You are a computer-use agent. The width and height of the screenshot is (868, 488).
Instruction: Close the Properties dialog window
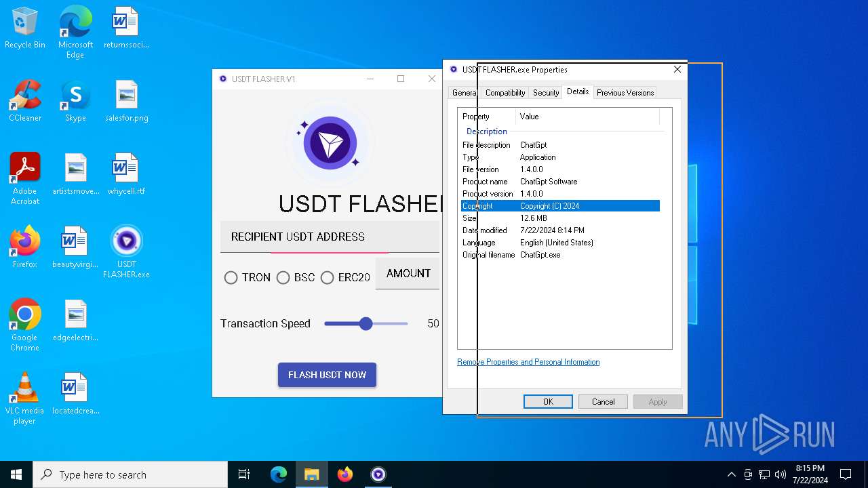click(677, 69)
